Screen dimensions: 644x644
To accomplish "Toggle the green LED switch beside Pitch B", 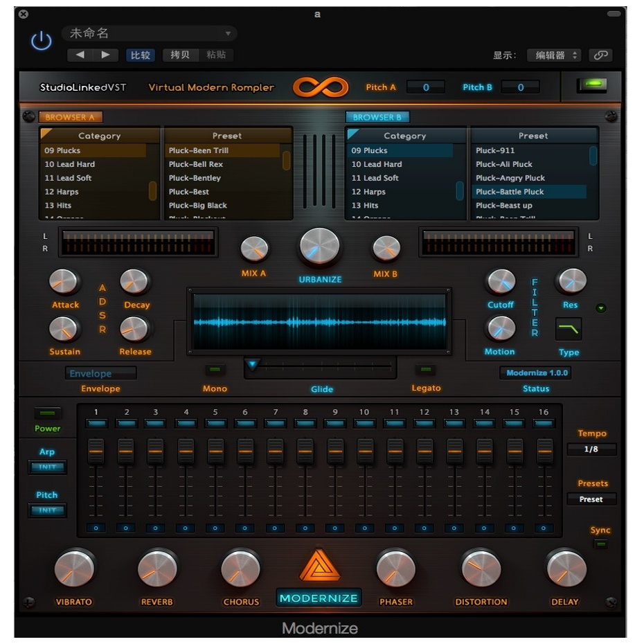I will 593,84.
